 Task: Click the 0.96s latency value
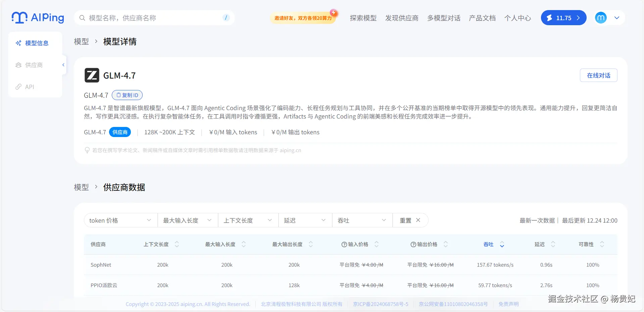tap(546, 265)
